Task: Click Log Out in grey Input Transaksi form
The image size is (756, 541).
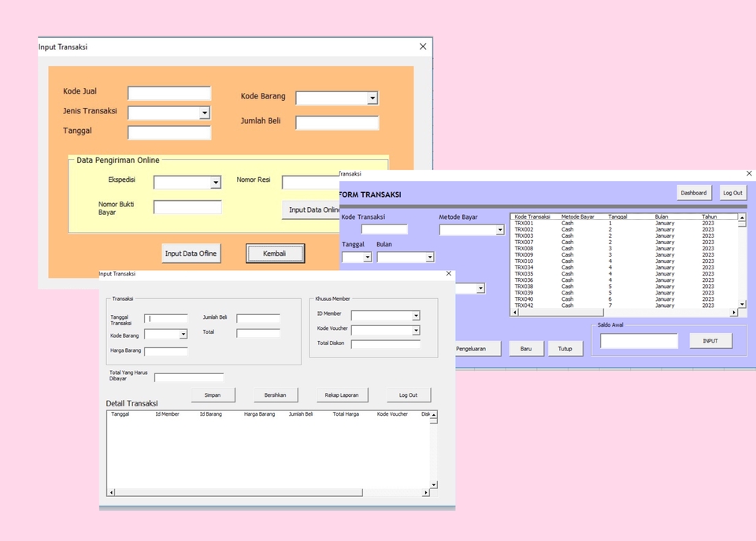Action: click(x=409, y=395)
